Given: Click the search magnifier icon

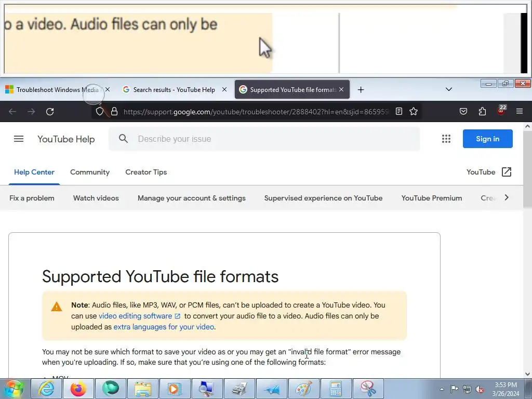Looking at the screenshot, I should [x=123, y=138].
